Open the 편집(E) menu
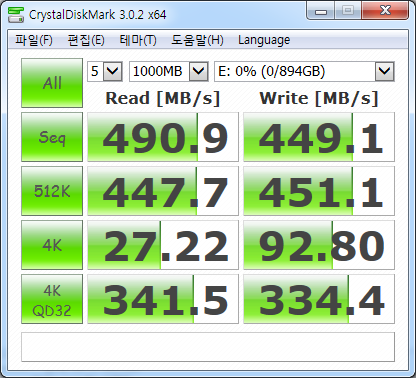The width and height of the screenshot is (416, 378). 86,40
